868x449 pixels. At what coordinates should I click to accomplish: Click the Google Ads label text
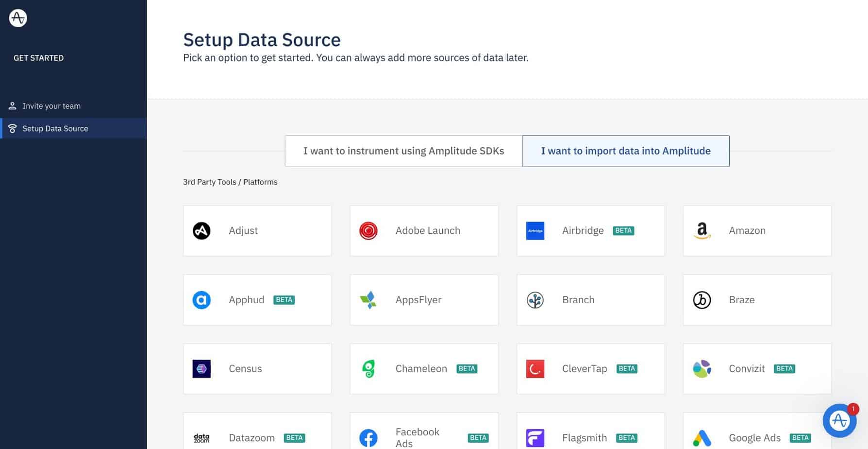755,438
